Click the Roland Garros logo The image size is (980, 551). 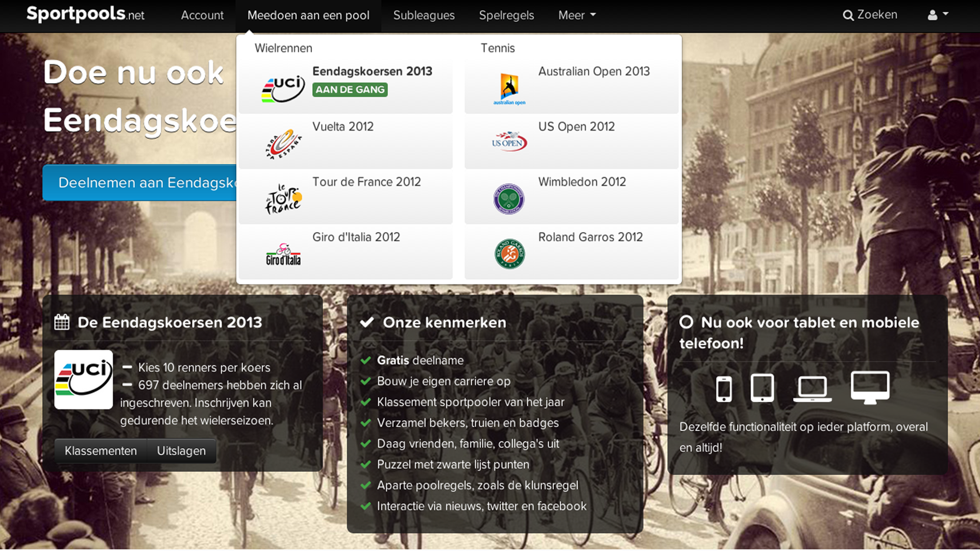[509, 254]
